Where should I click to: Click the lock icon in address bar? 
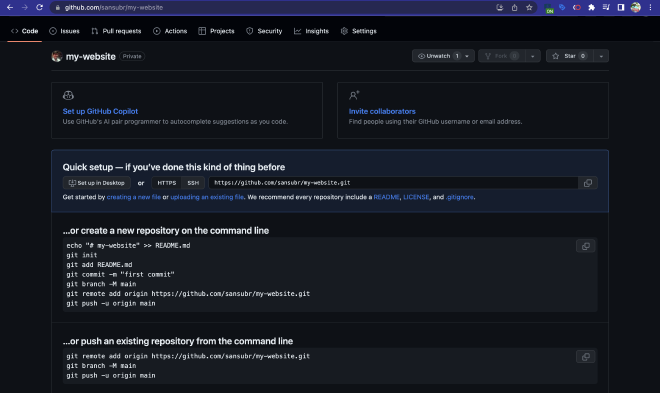pyautogui.click(x=58, y=8)
